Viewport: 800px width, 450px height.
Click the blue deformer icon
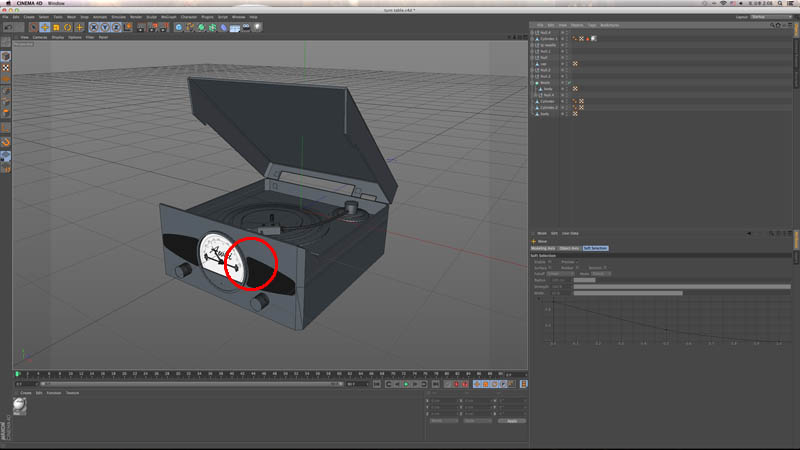click(x=223, y=28)
